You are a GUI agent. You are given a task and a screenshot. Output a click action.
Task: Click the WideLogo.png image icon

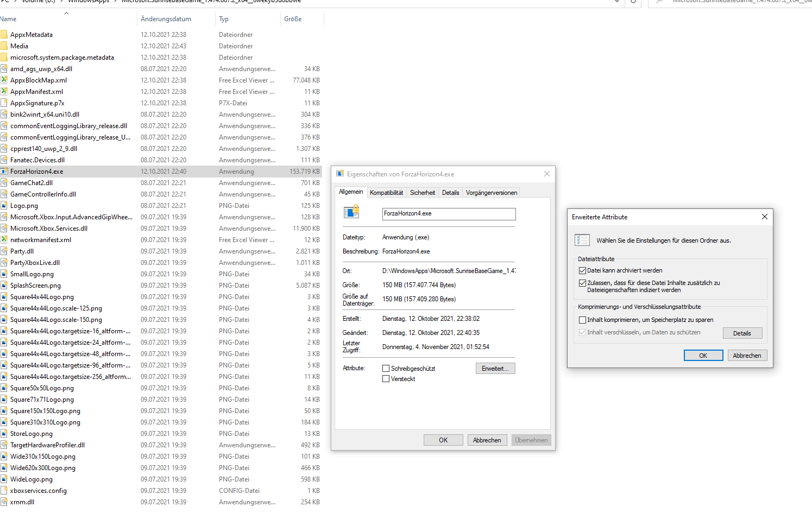pos(4,479)
